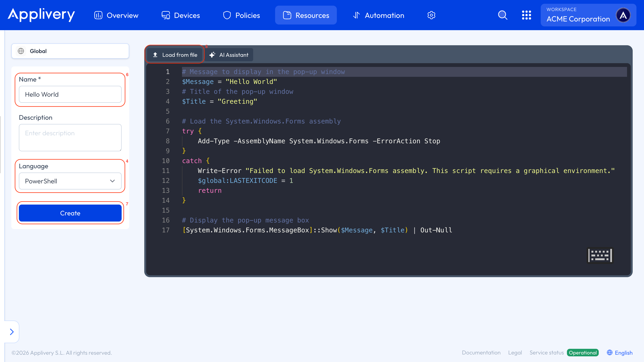
Task: Select the Devices icon in the navigation
Action: pos(165,15)
